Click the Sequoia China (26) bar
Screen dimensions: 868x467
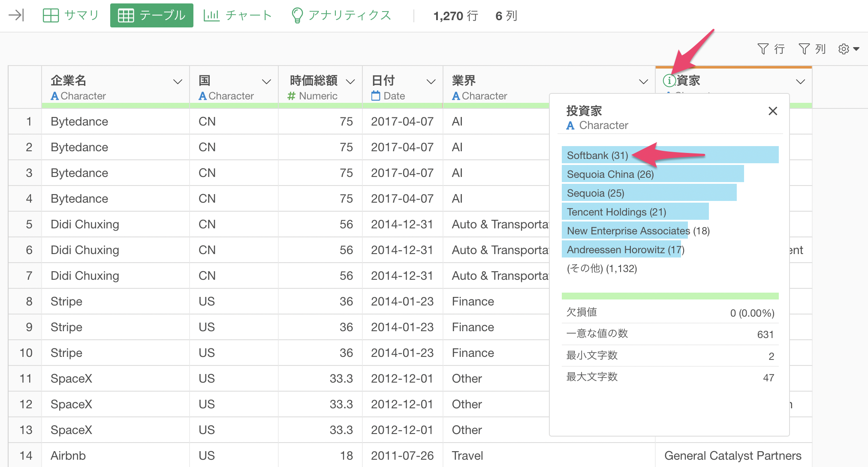[x=653, y=174]
